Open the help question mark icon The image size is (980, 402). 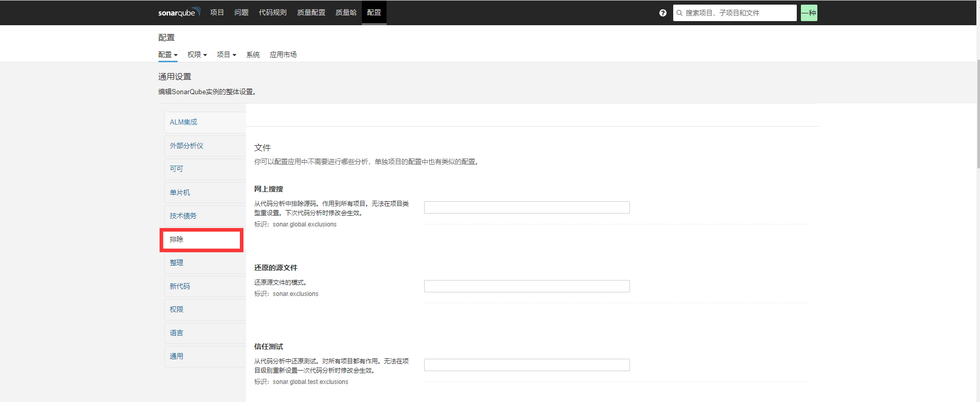[x=663, y=13]
